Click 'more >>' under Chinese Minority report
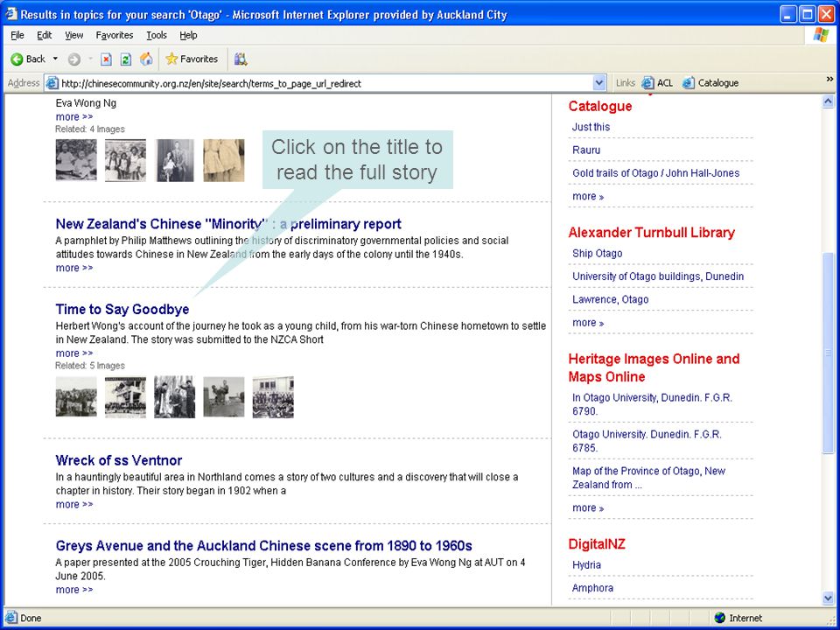 73,268
